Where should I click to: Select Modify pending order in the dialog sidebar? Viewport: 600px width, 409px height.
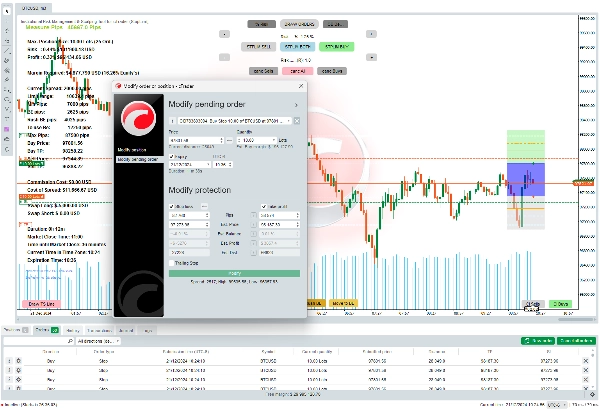[139, 160]
